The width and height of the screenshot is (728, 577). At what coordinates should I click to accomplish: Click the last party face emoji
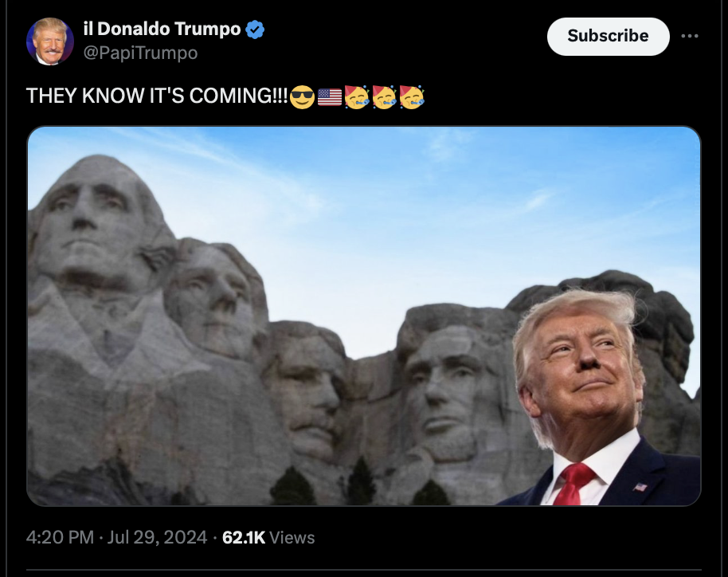(x=411, y=96)
